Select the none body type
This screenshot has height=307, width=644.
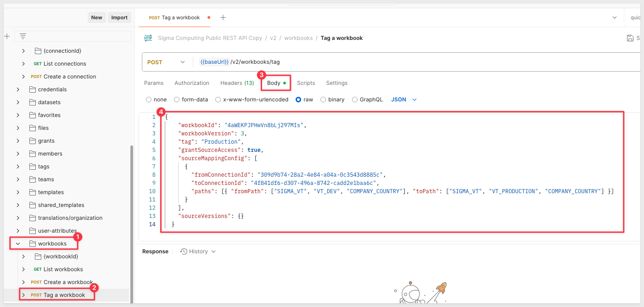[x=149, y=100]
